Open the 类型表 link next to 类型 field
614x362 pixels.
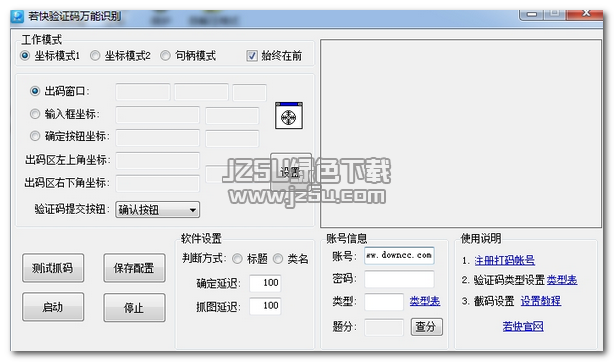[425, 301]
